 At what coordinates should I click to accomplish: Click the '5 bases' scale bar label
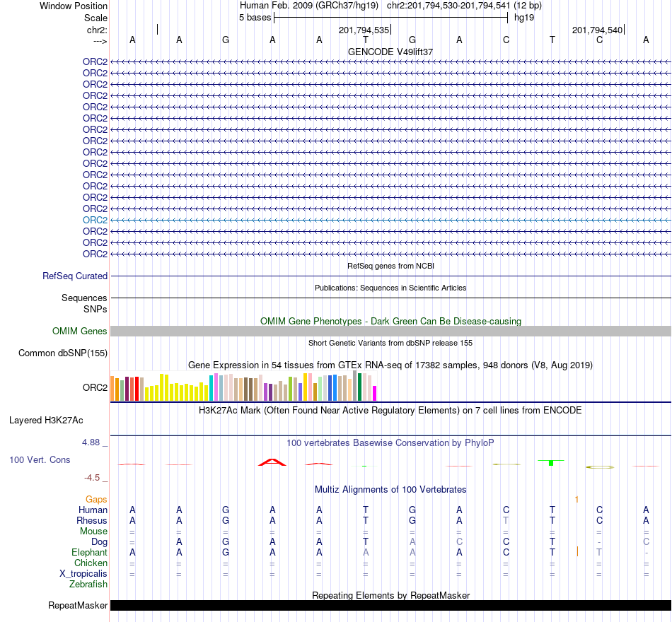coord(255,18)
